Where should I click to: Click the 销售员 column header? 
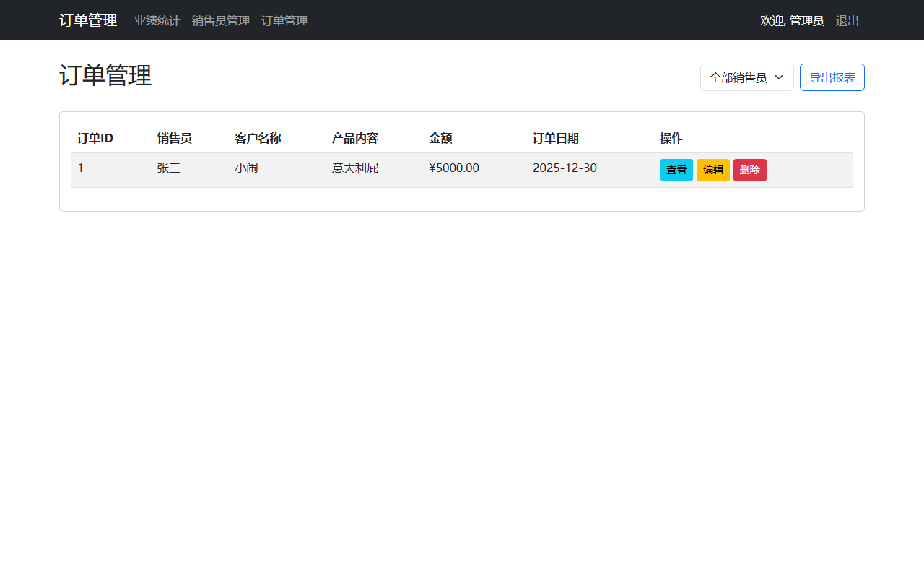click(x=174, y=138)
